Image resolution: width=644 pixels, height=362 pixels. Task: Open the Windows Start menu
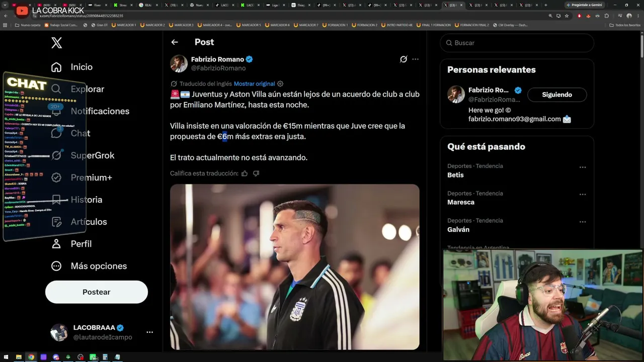[x=6, y=357]
